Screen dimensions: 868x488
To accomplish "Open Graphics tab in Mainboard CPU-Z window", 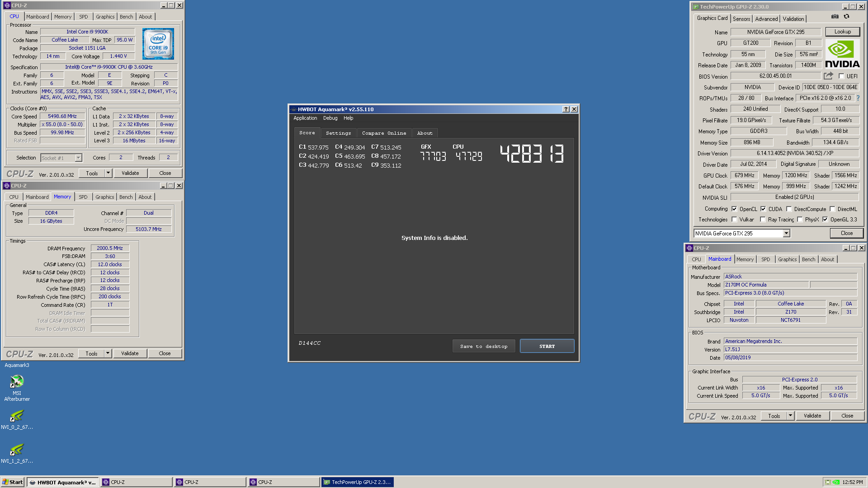I will 787,259.
